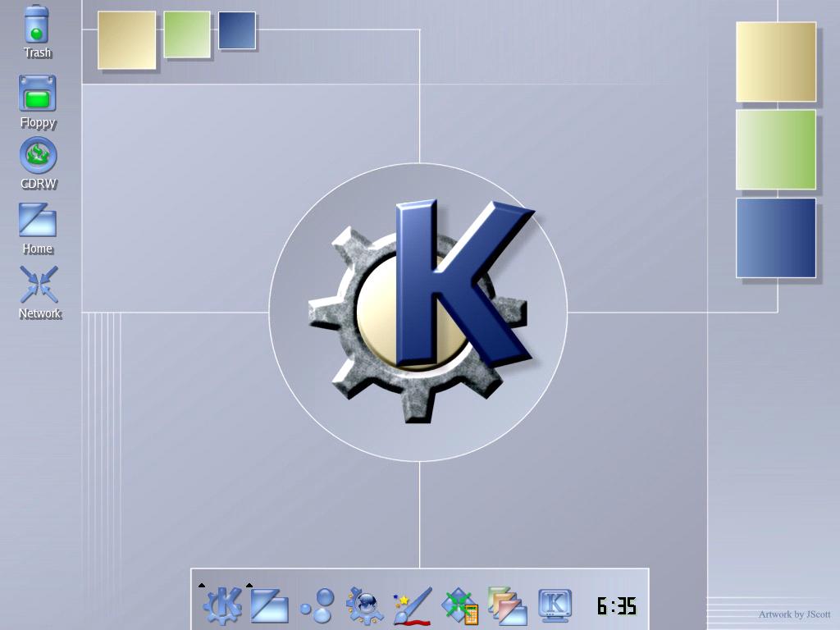This screenshot has height=630, width=840.
Task: Click the three blue spheres panel icon
Action: pos(317,606)
